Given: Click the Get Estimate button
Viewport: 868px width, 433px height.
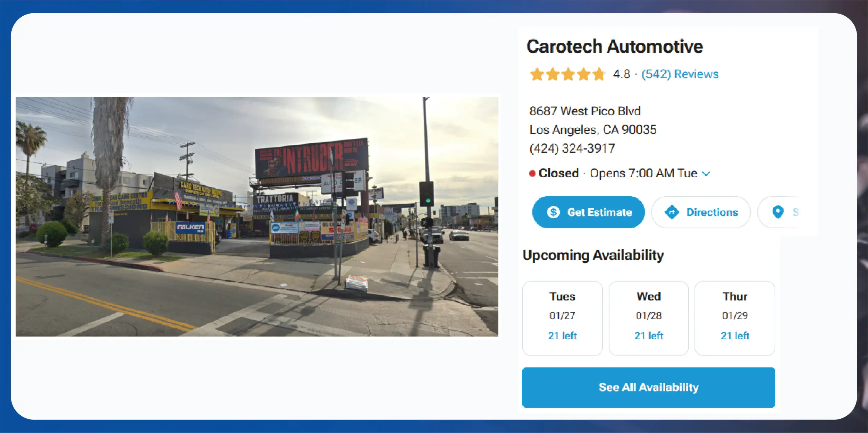Looking at the screenshot, I should coord(588,212).
